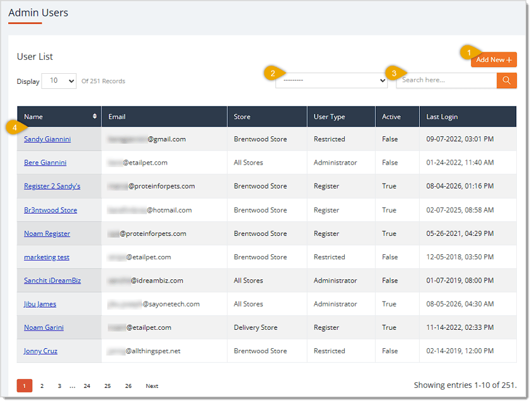The width and height of the screenshot is (532, 403).
Task: Click the Next pagination link
Action: [152, 386]
